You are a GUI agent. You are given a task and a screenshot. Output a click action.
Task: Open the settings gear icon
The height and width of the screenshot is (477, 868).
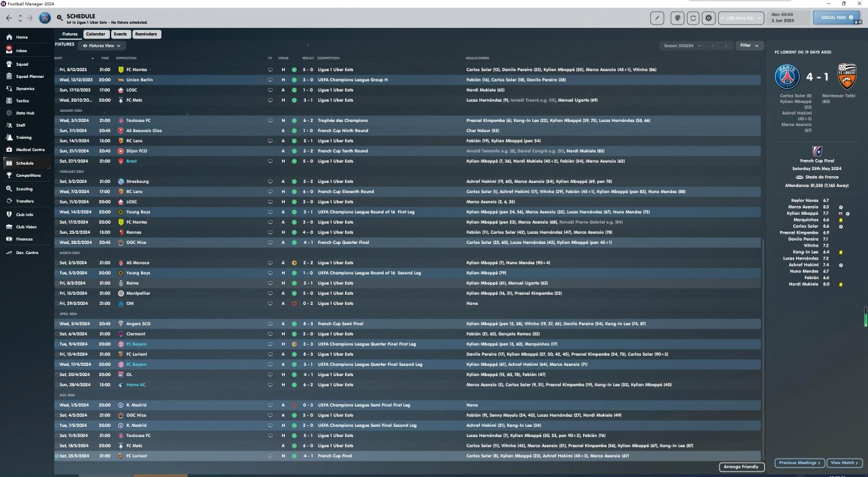[x=709, y=18]
